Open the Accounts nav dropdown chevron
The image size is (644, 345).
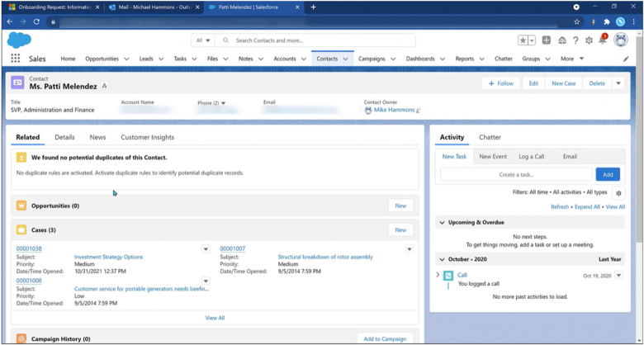pyautogui.click(x=304, y=59)
